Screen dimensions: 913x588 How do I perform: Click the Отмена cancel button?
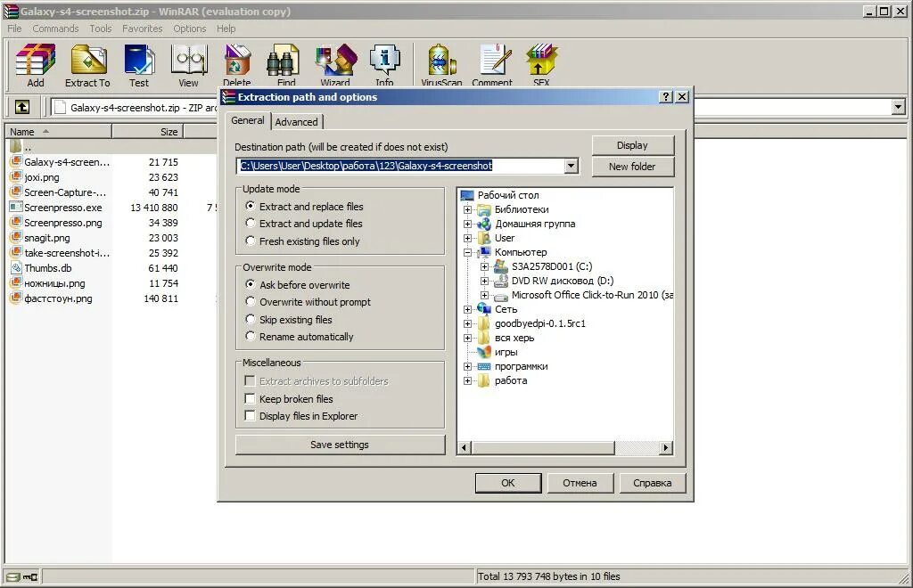point(580,483)
